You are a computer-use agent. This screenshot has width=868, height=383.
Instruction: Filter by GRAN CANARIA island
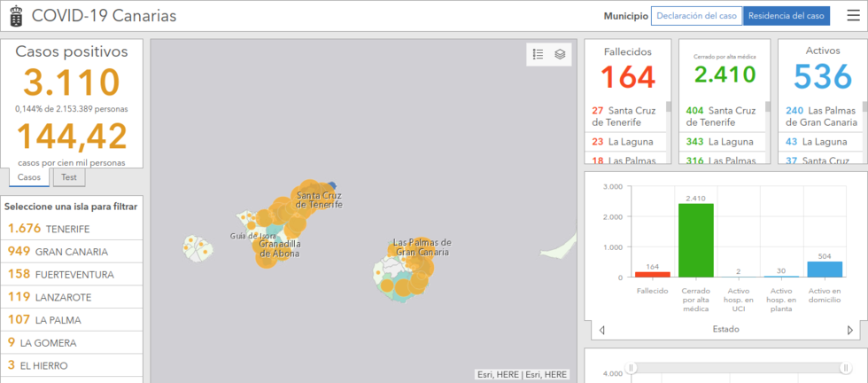(71, 251)
